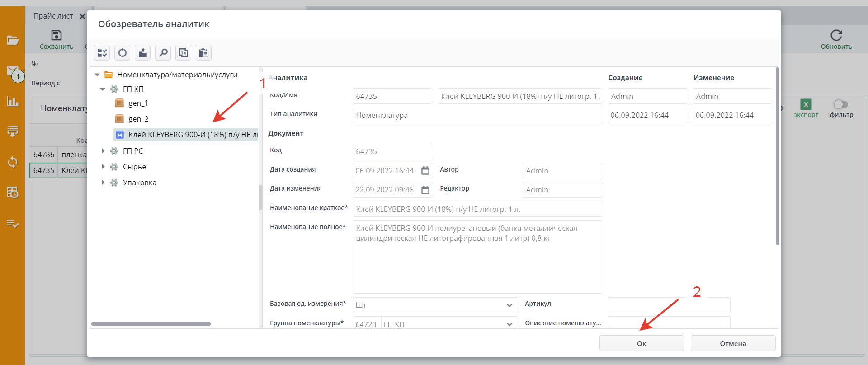Click the Обновить refresh icon

(836, 35)
